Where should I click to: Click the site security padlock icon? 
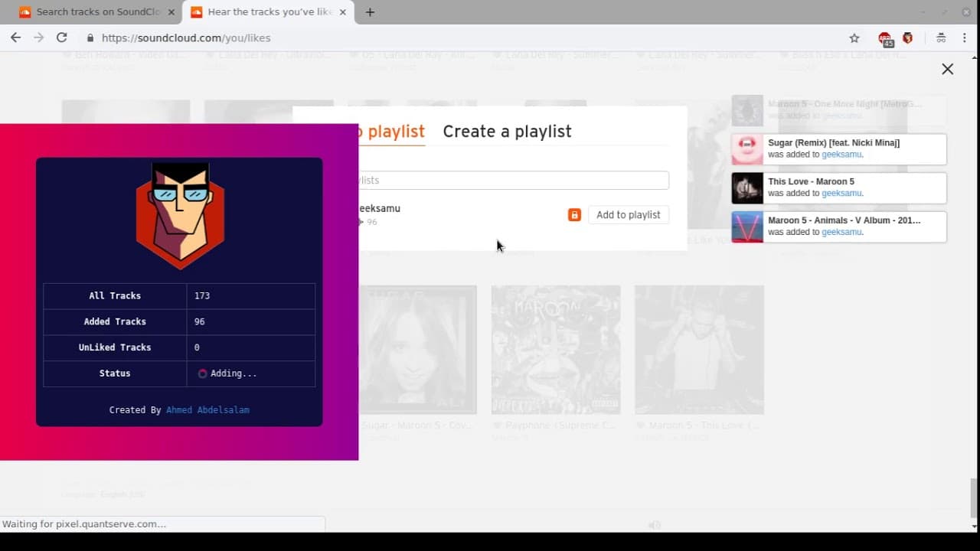[x=90, y=37]
